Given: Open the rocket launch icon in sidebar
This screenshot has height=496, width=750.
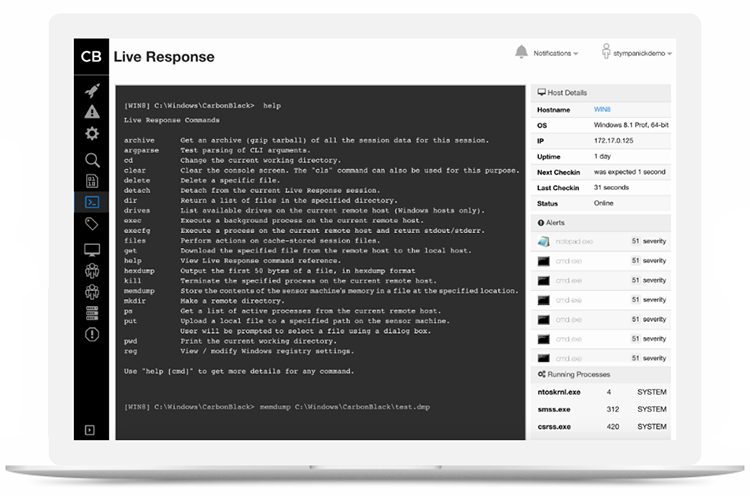Looking at the screenshot, I should [92, 90].
